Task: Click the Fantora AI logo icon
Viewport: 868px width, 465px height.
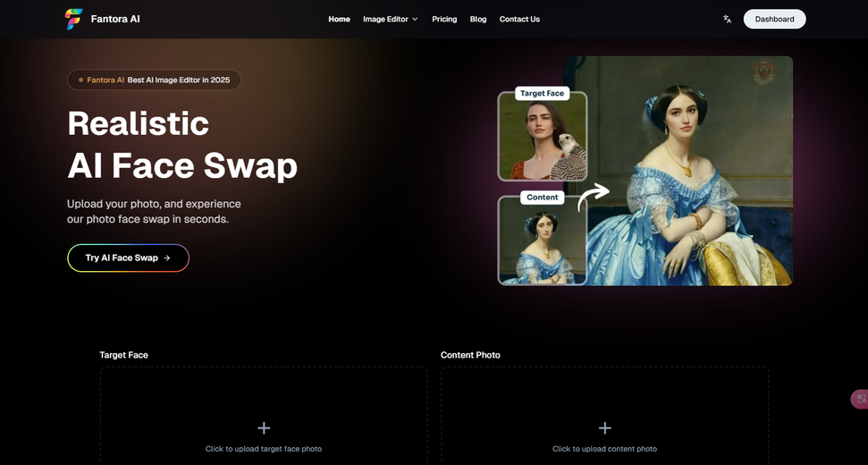Action: [x=73, y=19]
